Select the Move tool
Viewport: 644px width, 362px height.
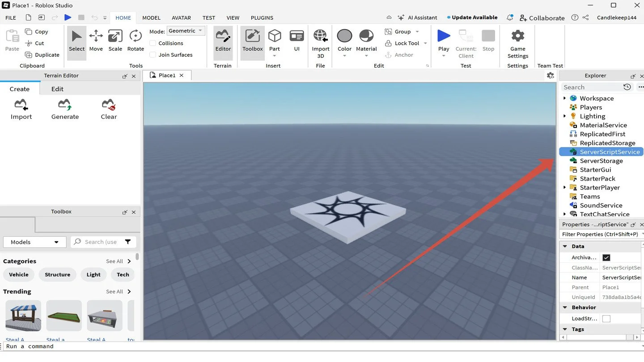96,41
